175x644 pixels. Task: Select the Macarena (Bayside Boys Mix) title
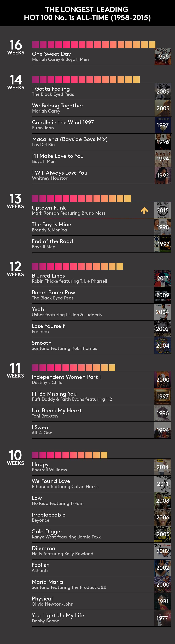(x=70, y=139)
